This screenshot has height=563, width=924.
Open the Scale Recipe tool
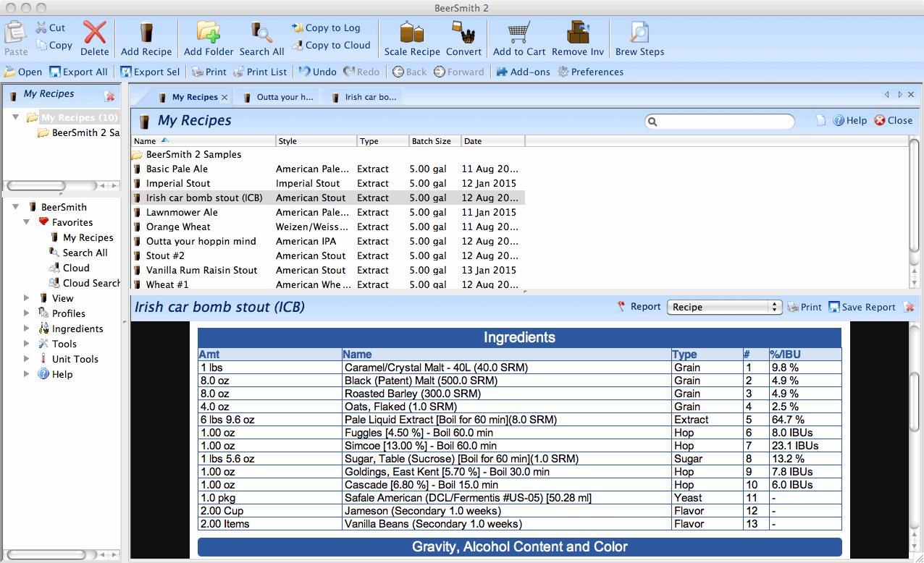[x=412, y=38]
